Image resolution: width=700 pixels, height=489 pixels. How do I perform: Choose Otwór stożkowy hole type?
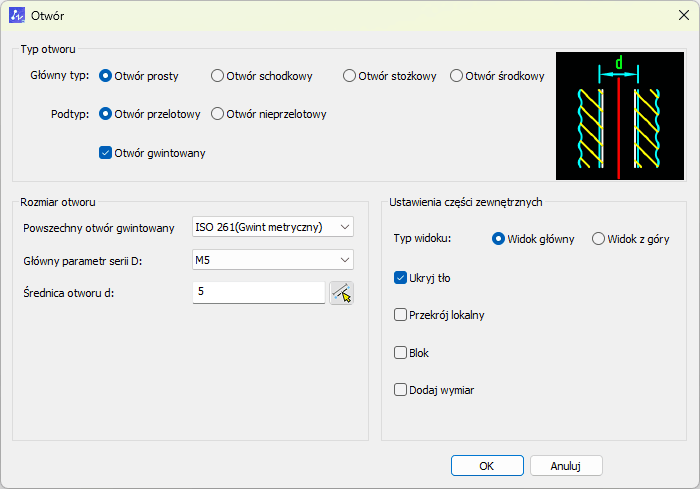(349, 76)
